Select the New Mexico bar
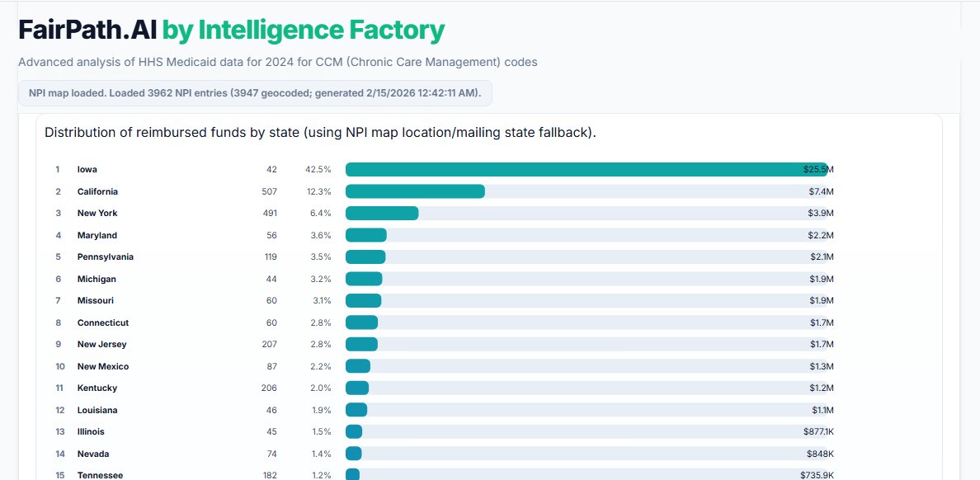 [357, 366]
